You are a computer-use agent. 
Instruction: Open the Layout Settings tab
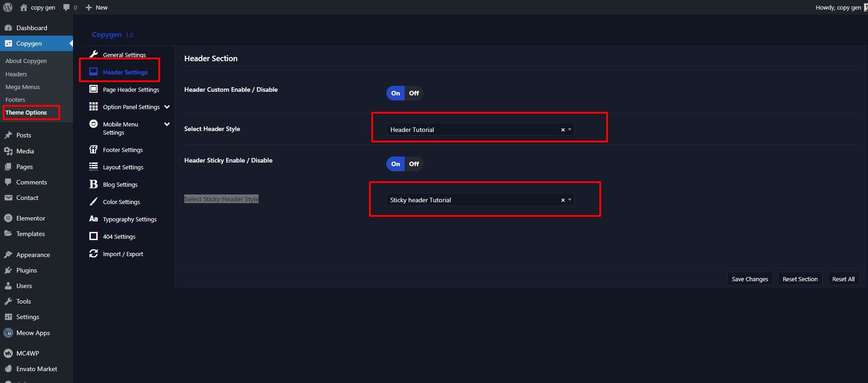coord(123,167)
